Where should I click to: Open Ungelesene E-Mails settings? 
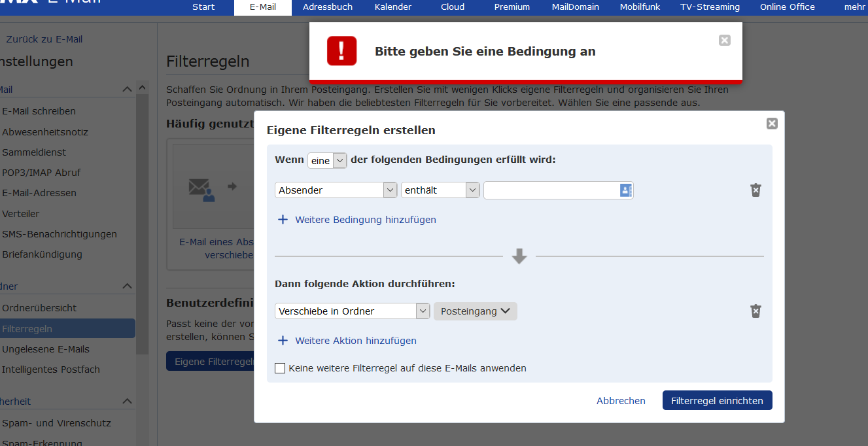pos(46,349)
